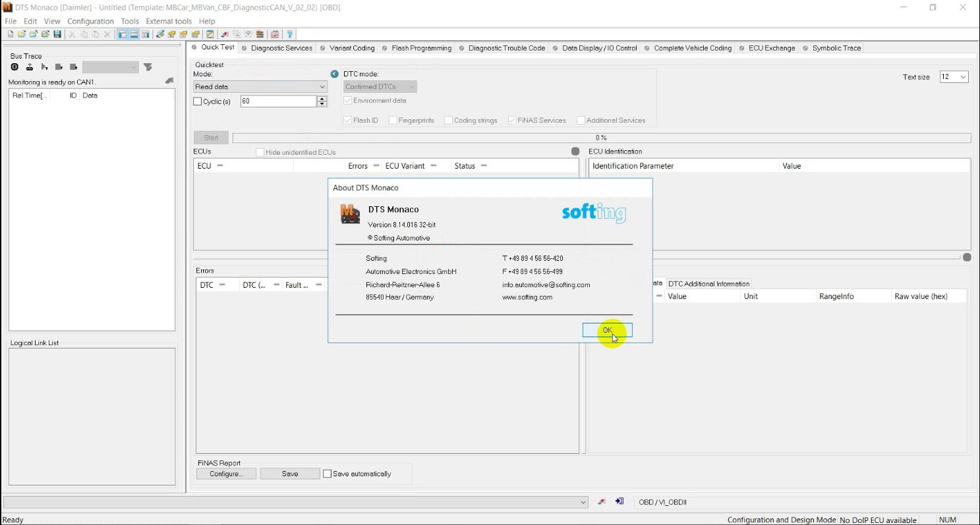Viewport: 980px width, 525px height.
Task: Open the External tools menu
Action: tap(169, 21)
